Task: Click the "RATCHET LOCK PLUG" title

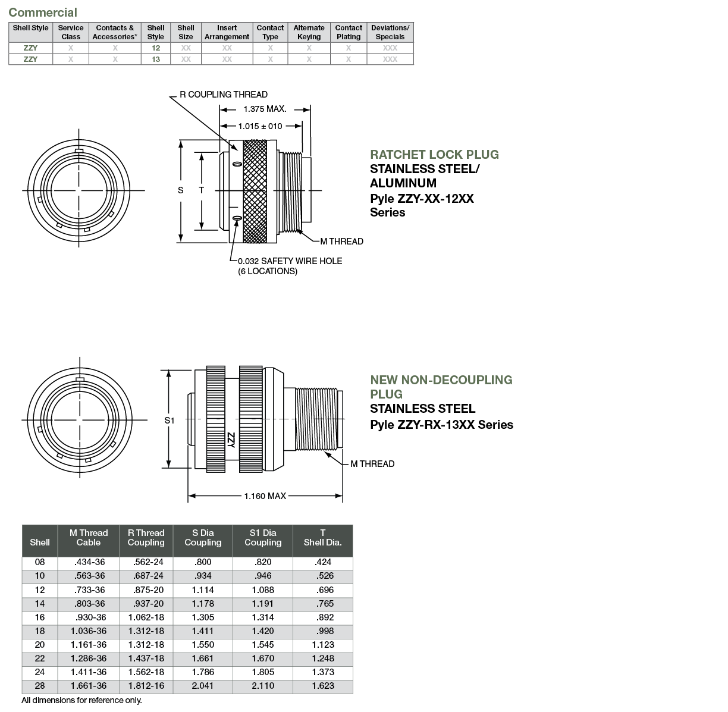Action: 434,155
